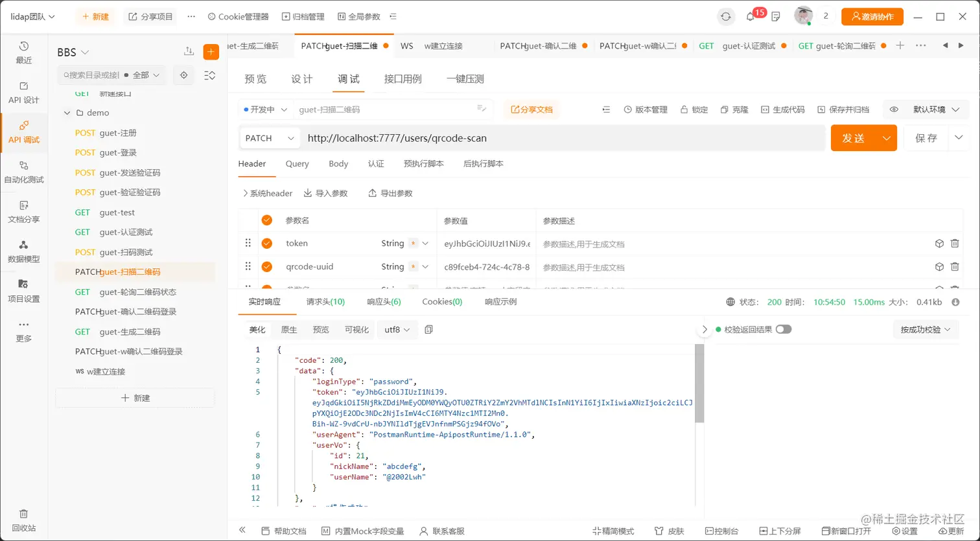Image resolution: width=980 pixels, height=541 pixels.
Task: Collapse the demo folder
Action: click(x=67, y=113)
